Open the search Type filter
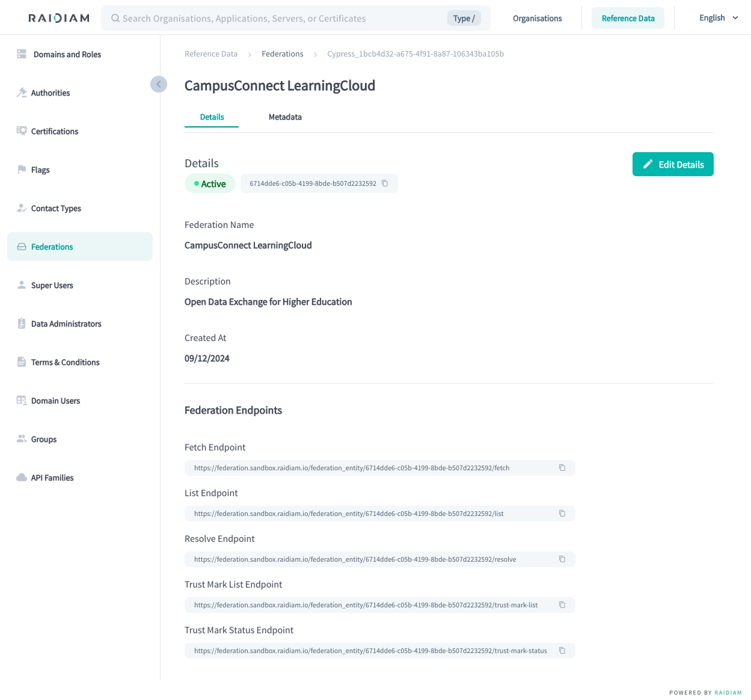 [x=464, y=19]
